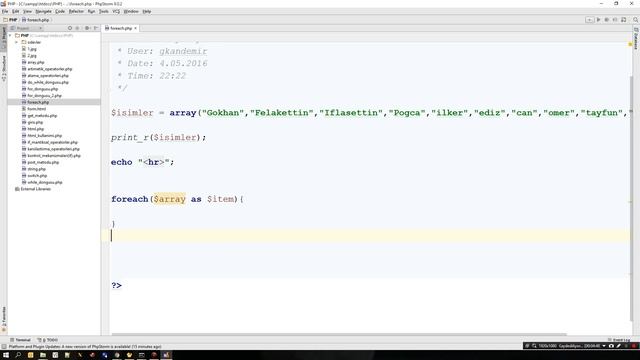Open the Edit menu
The width and height of the screenshot is (640, 360).
[x=16, y=11]
